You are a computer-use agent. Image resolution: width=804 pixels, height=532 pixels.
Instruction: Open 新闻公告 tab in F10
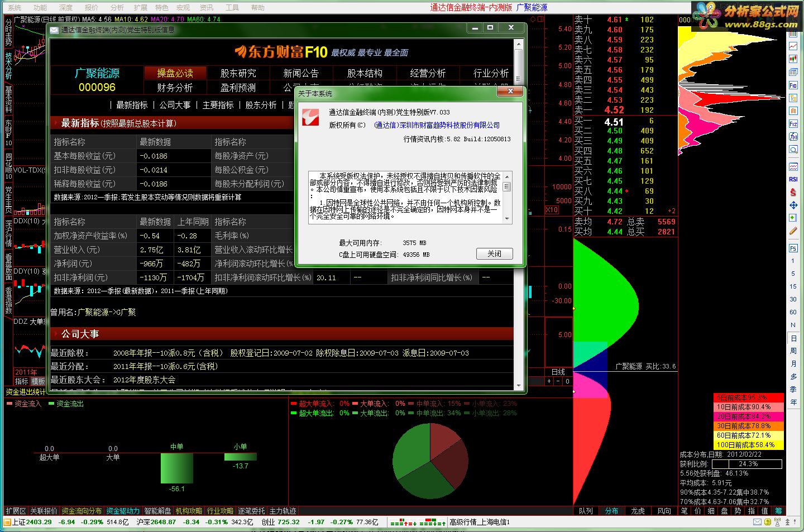301,73
